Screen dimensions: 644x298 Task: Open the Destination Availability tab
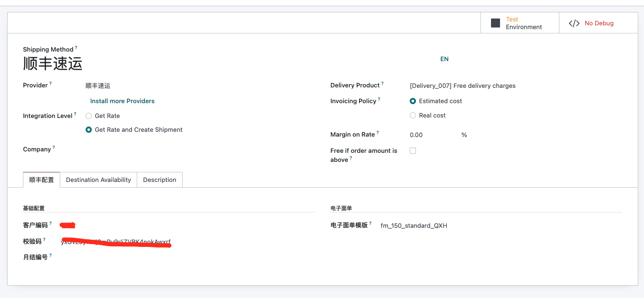coord(98,180)
